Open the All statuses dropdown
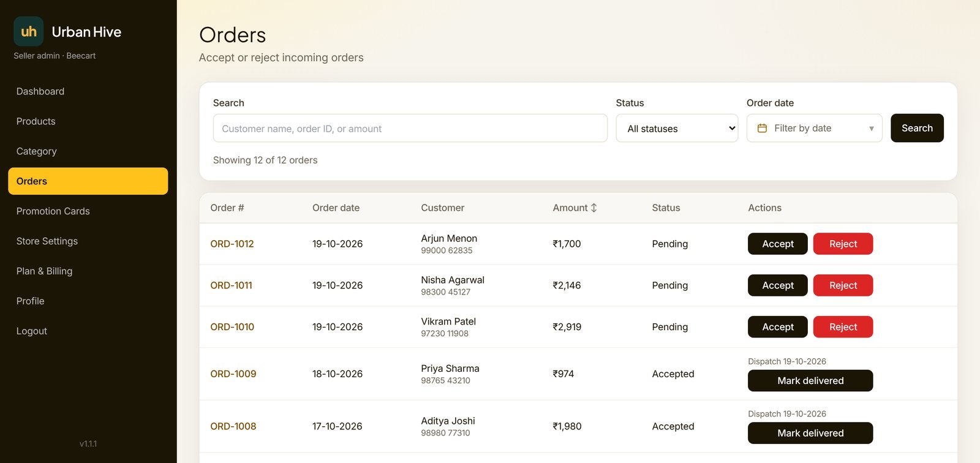The width and height of the screenshot is (980, 463). [677, 128]
